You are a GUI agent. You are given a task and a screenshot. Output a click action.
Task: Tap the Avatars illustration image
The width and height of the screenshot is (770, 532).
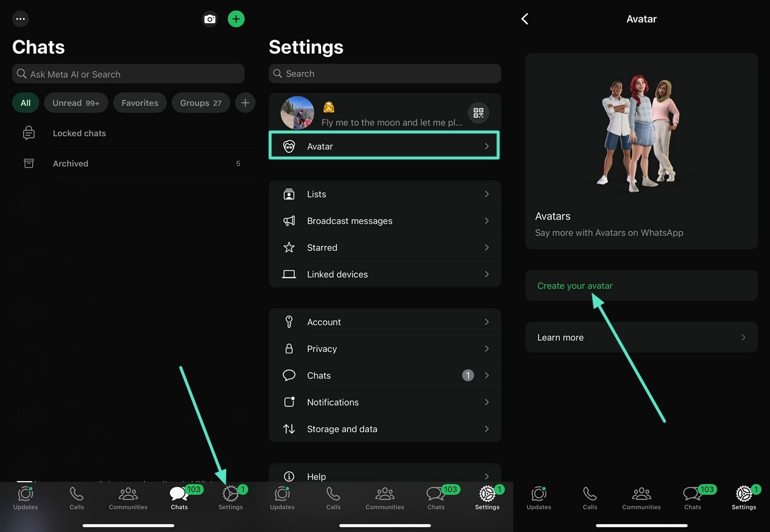(x=641, y=132)
